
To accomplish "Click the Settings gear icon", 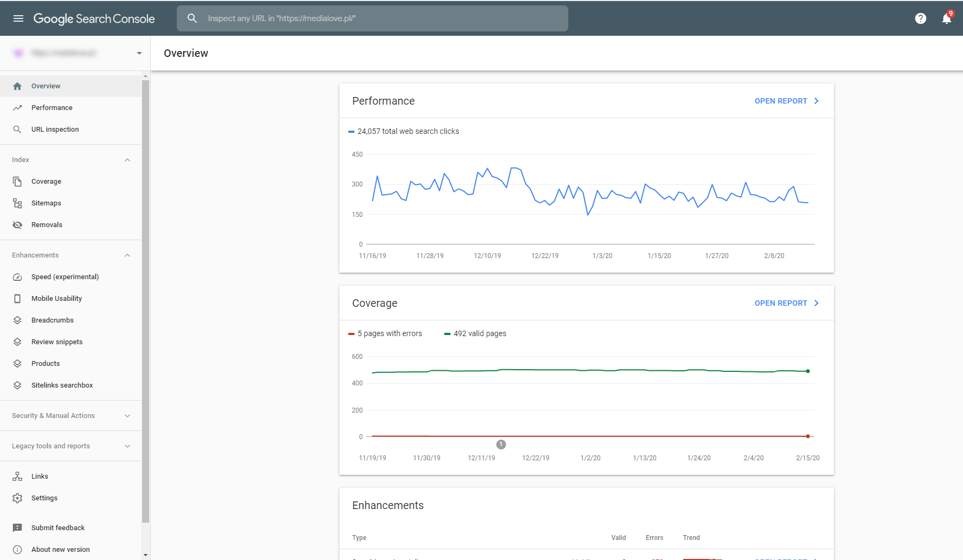I will click(17, 498).
